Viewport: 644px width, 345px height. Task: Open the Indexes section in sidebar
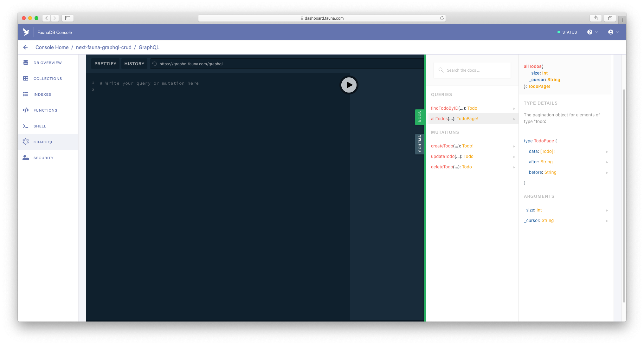click(42, 94)
